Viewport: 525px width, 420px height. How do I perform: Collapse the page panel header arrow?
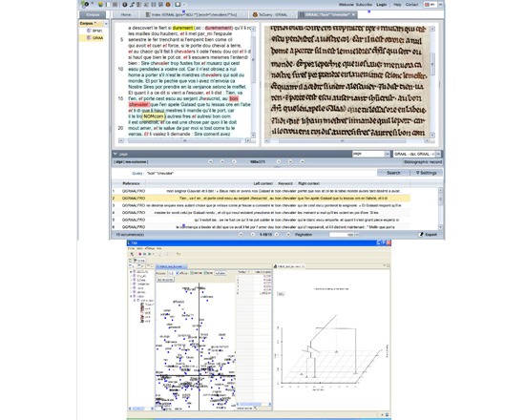pyautogui.click(x=115, y=154)
